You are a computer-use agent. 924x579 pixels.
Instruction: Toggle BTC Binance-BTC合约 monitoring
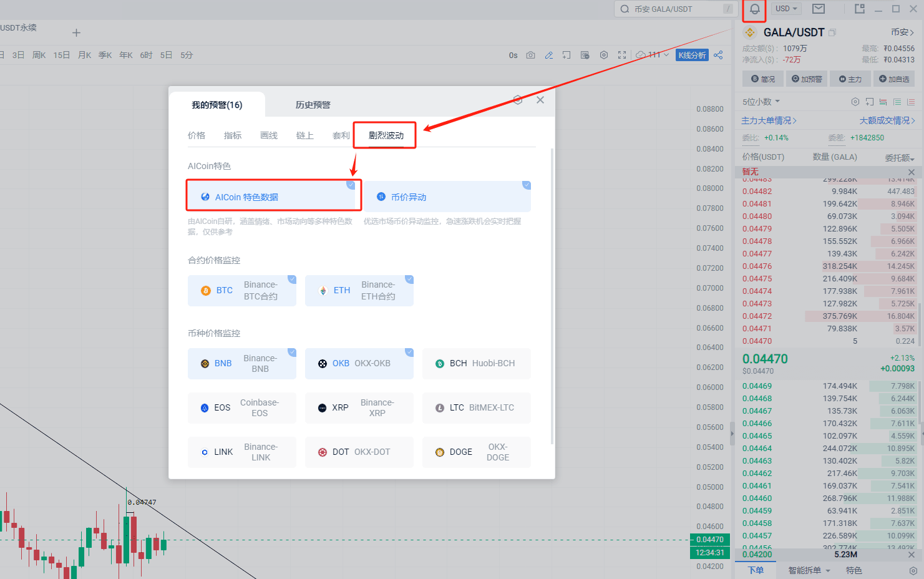click(x=242, y=291)
